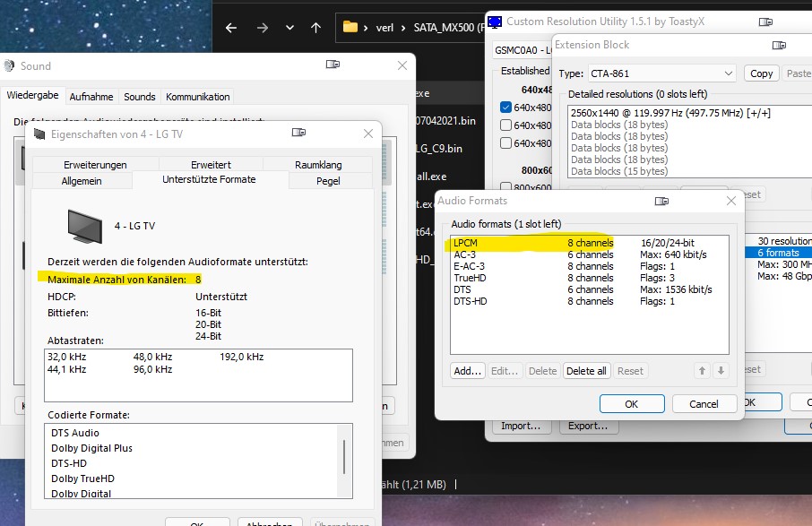Click the Import... button
Screen dimensions: 812x526
[x=521, y=426]
